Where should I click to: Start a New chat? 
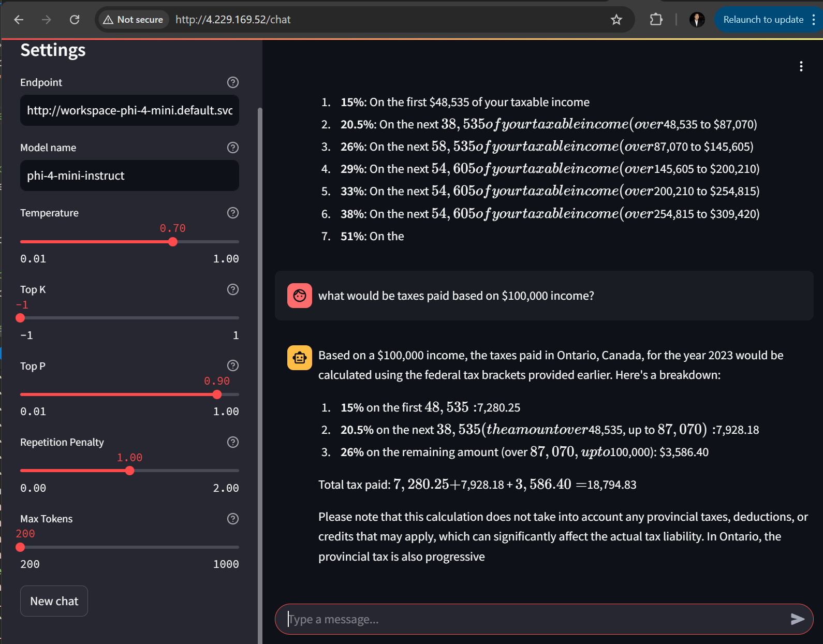pyautogui.click(x=54, y=601)
